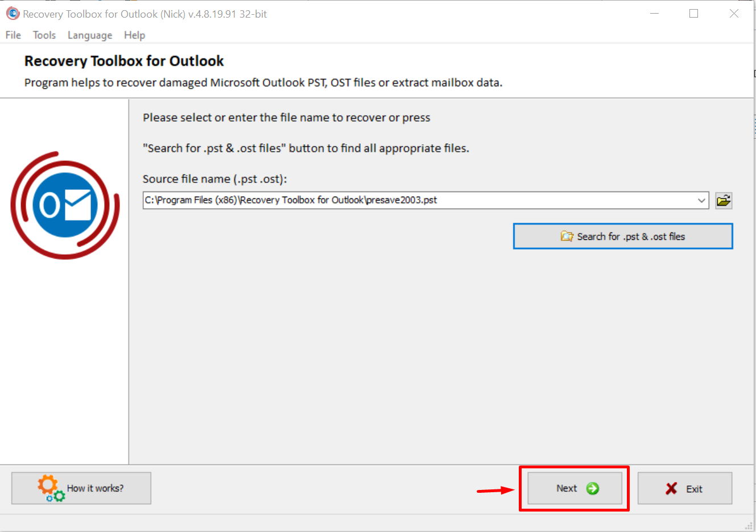This screenshot has height=532, width=756.
Task: Click the gears icon on How it works
Action: tap(51, 488)
